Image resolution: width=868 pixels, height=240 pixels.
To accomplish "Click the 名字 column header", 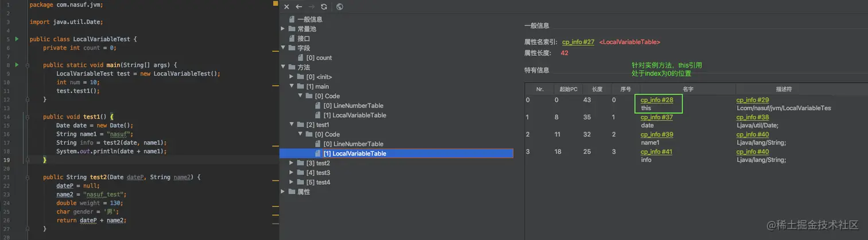I will pyautogui.click(x=687, y=89).
